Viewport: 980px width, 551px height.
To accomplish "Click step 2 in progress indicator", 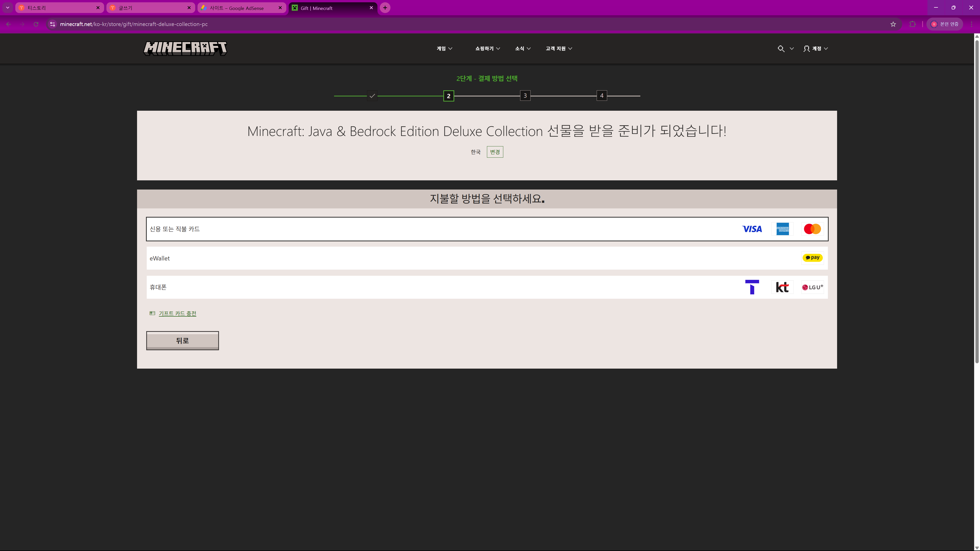I will pyautogui.click(x=449, y=96).
